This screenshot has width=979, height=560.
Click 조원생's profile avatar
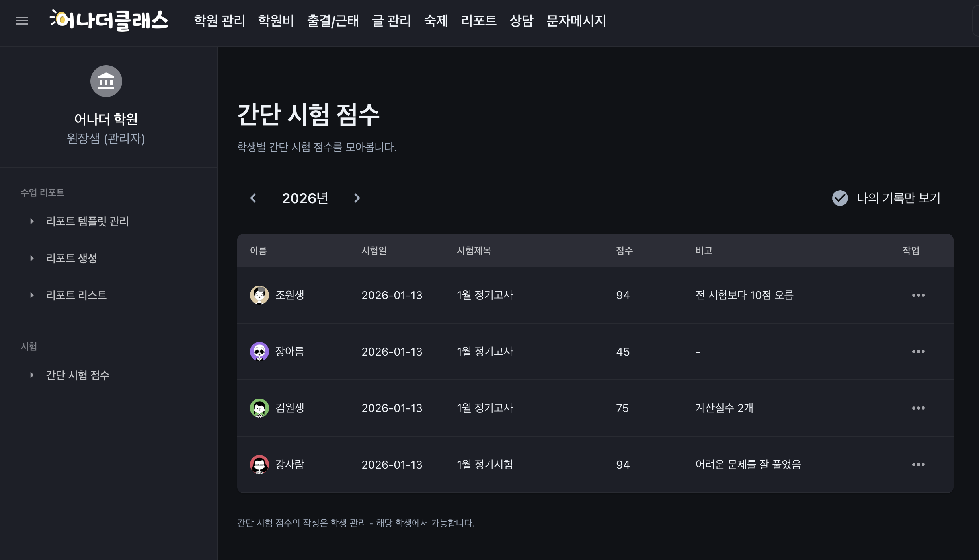click(259, 295)
